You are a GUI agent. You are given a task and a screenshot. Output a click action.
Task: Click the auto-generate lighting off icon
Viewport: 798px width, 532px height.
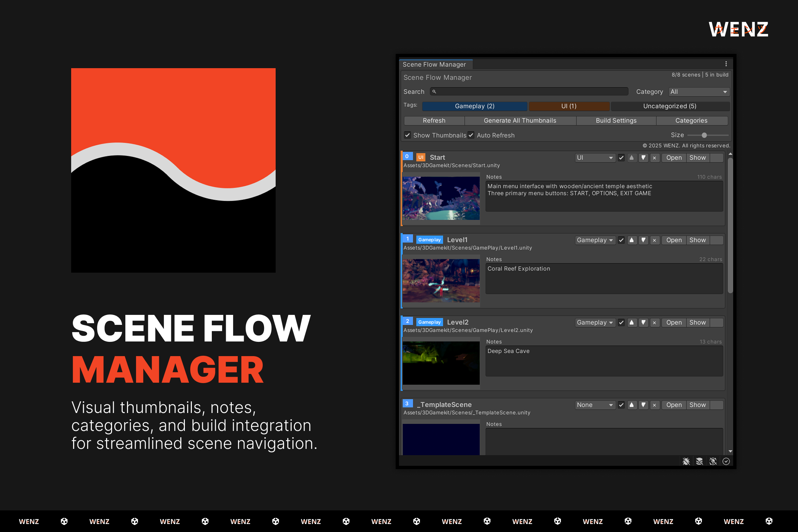[713, 462]
